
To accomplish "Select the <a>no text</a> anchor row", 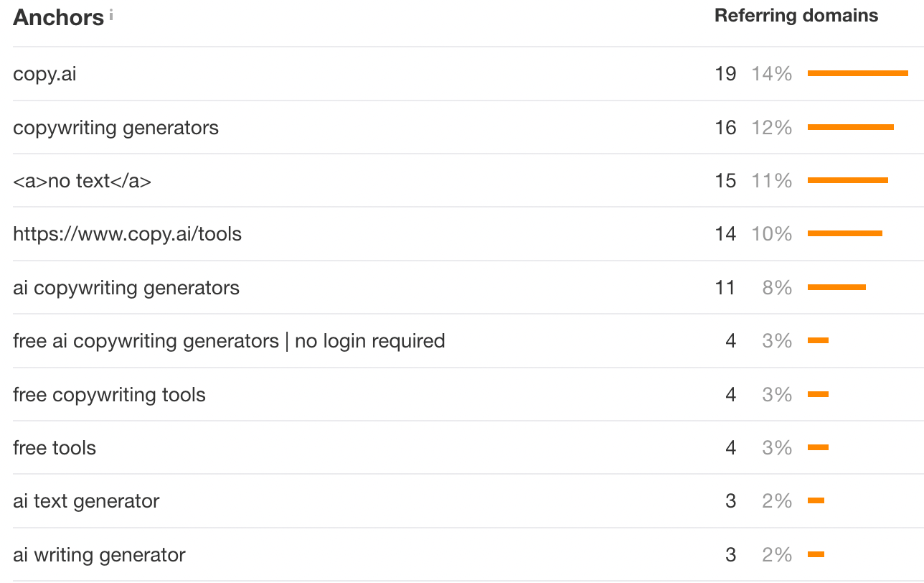I will (x=82, y=181).
